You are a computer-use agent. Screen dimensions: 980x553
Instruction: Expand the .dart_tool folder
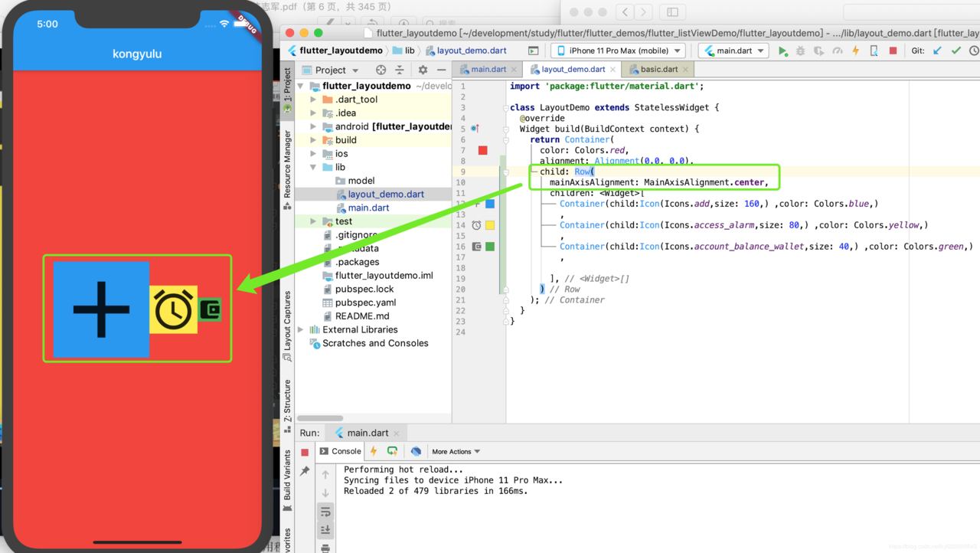coord(313,100)
